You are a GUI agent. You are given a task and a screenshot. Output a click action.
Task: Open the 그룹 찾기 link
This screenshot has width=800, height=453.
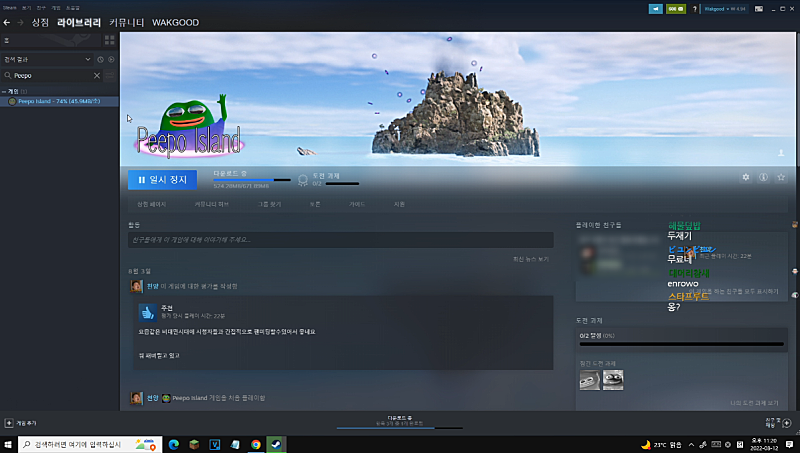269,204
